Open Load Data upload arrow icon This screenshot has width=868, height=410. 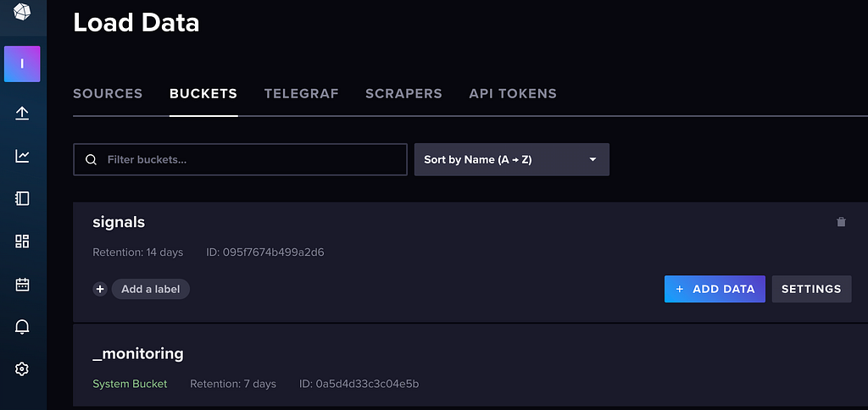tap(22, 114)
